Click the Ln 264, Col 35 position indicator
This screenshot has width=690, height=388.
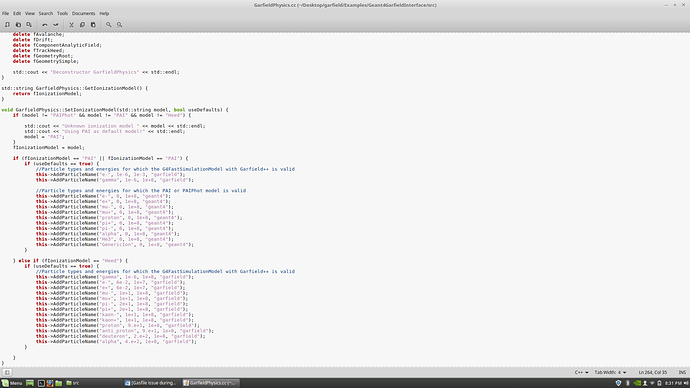click(653, 372)
